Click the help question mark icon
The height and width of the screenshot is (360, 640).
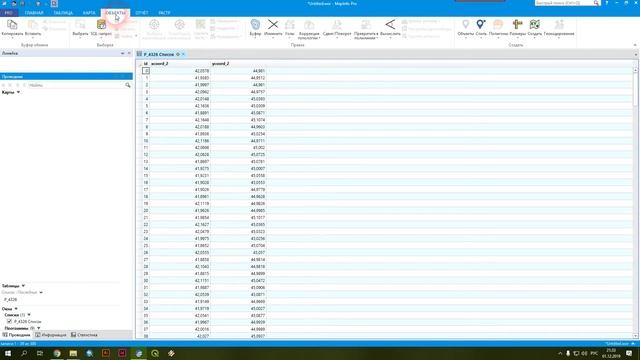[607, 3]
